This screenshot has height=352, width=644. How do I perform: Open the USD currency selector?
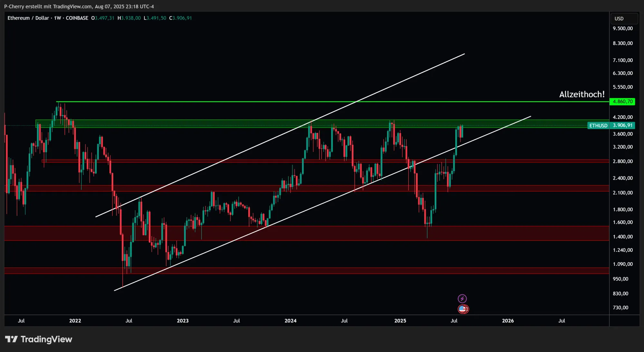624,19
